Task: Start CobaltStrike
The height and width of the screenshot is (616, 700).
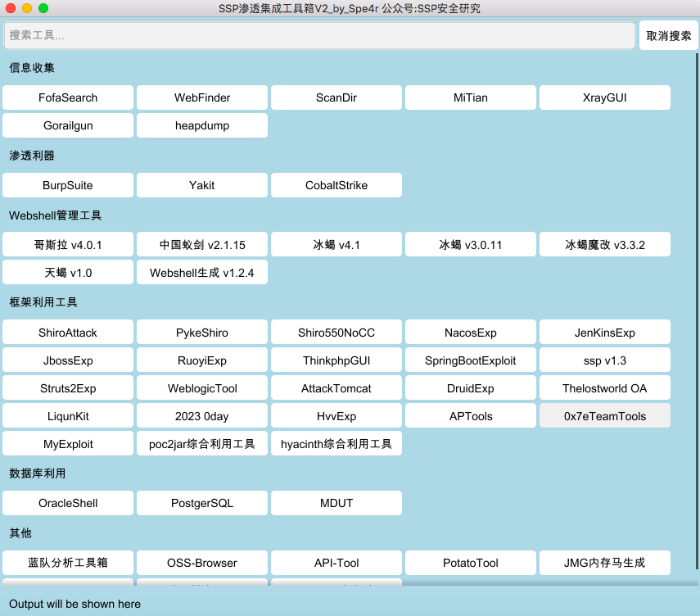Action: (336, 185)
